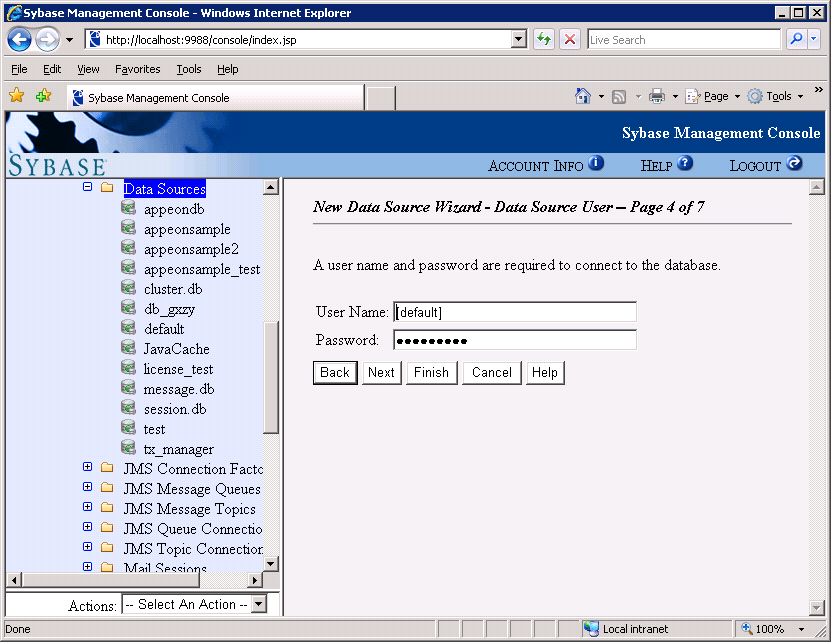Click the wizard Cancel button
This screenshot has height=642, width=831.
pyautogui.click(x=492, y=373)
